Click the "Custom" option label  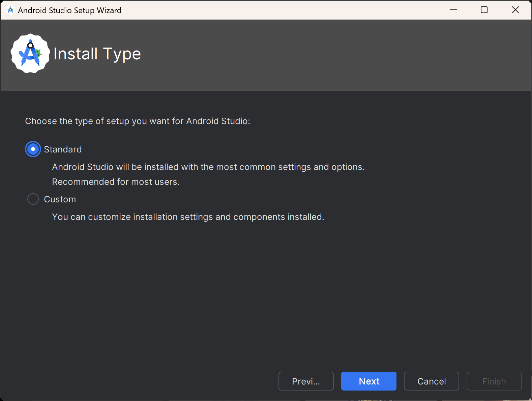[x=60, y=199]
